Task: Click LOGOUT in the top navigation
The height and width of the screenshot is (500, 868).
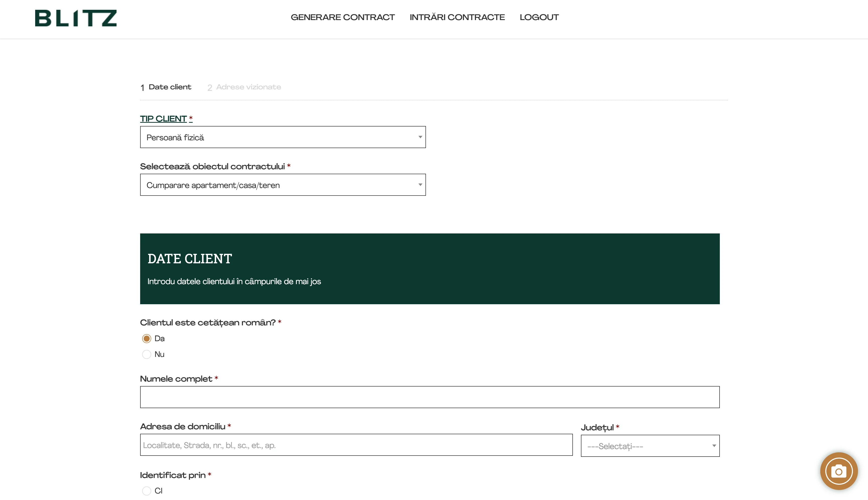Action: (539, 17)
